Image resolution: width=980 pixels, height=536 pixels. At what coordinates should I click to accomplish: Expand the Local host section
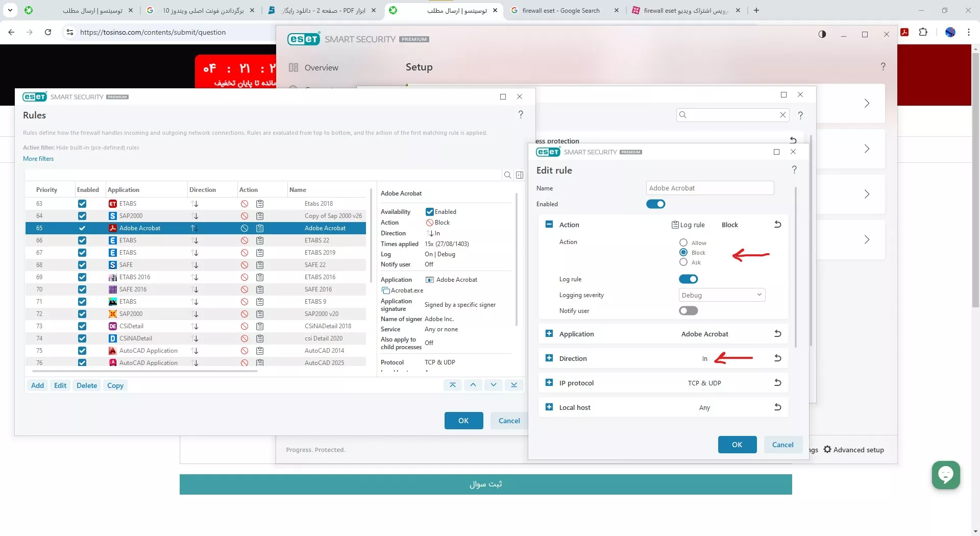[549, 407]
